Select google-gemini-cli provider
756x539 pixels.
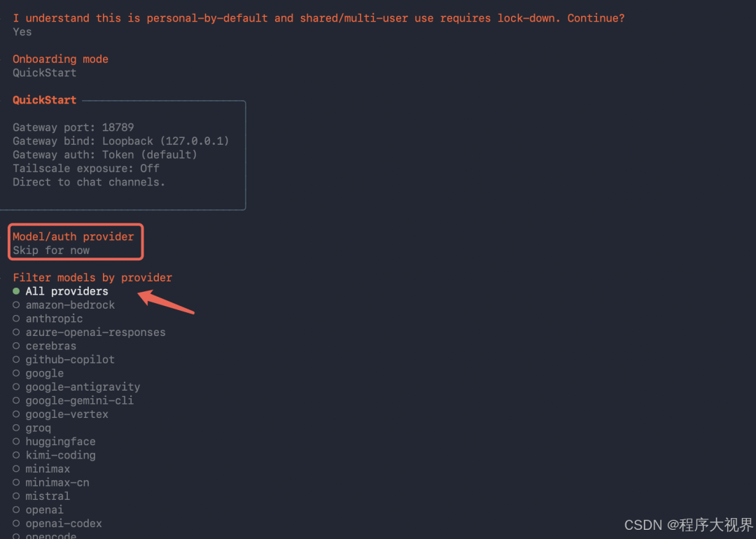(x=79, y=400)
